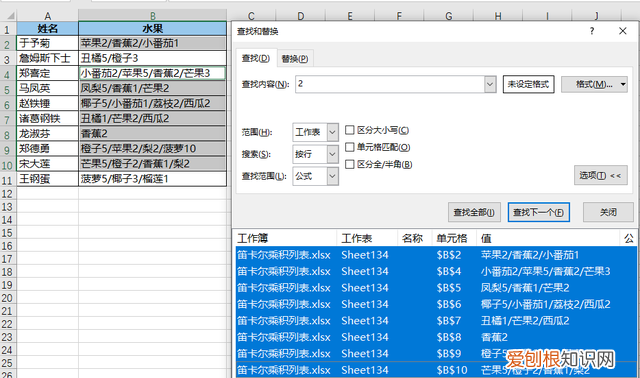Select row 11 header
640x378 pixels.
coord(7,179)
